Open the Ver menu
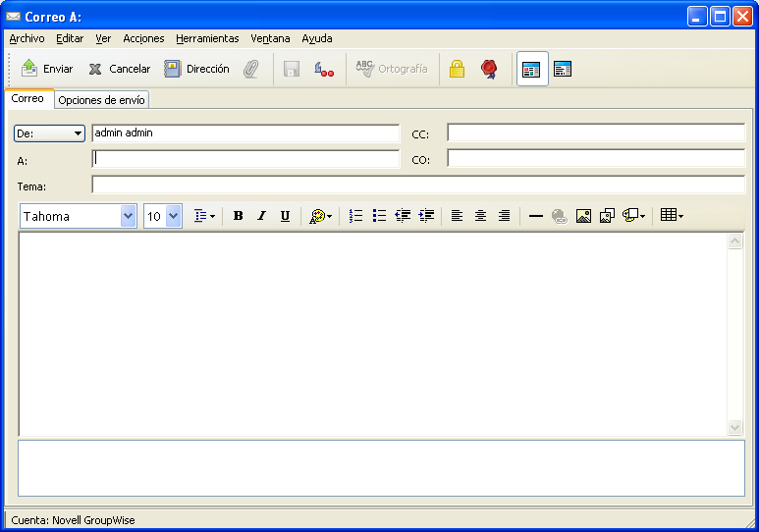This screenshot has width=759, height=532. pyautogui.click(x=103, y=38)
